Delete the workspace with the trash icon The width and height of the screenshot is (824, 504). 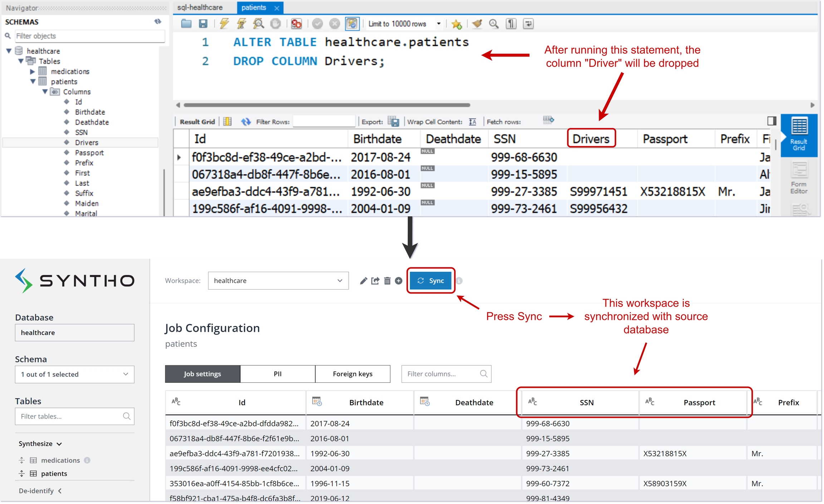[387, 281]
